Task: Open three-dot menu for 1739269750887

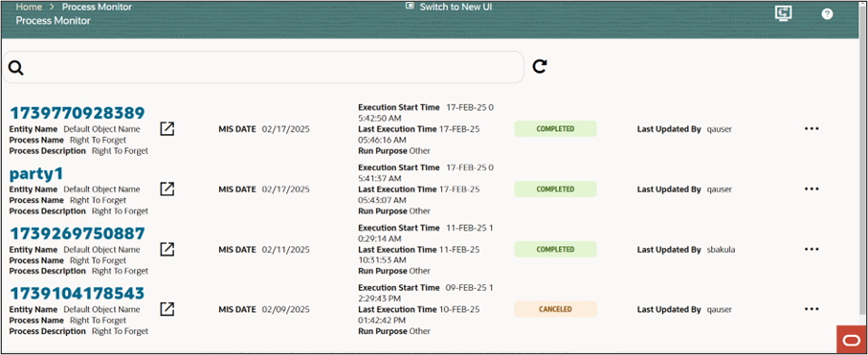Action: point(812,249)
